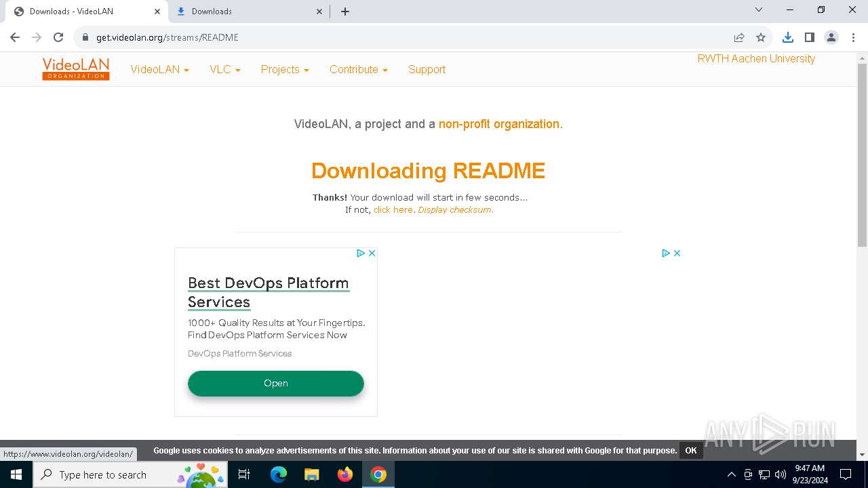Click the VideoLAN Organization logo
Screen dimensions: 868x488
pos(76,69)
